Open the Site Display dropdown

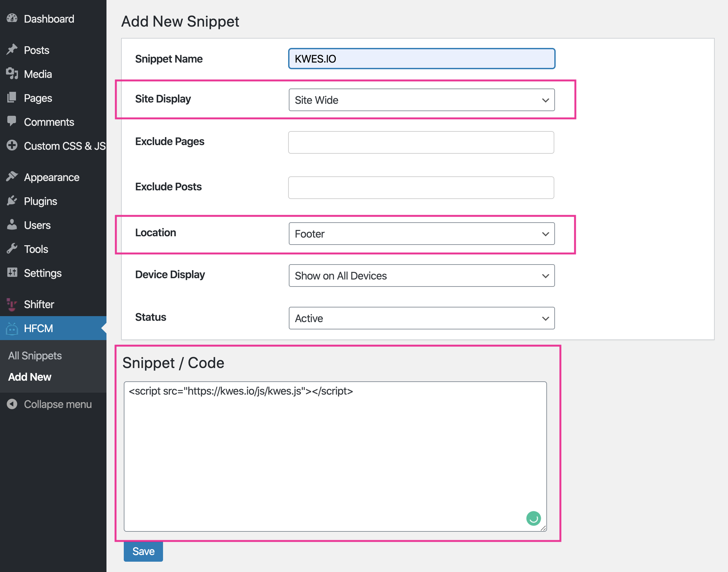422,100
